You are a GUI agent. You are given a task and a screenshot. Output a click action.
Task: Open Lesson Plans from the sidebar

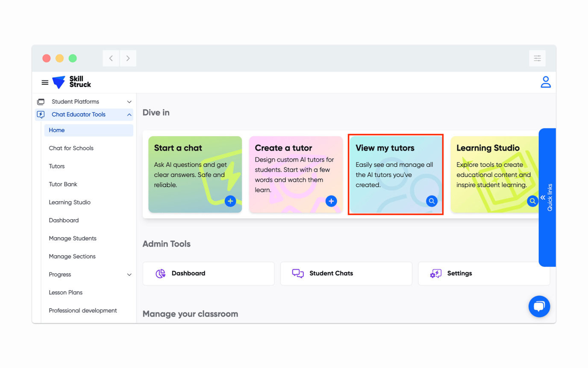pyautogui.click(x=66, y=292)
